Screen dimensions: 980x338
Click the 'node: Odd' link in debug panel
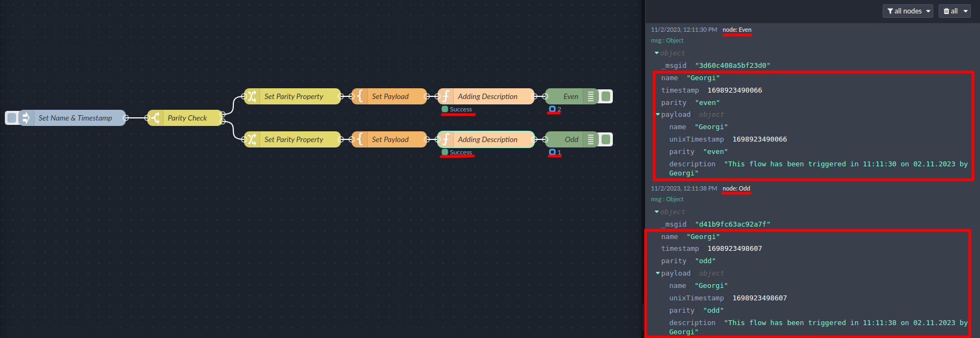tap(736, 188)
